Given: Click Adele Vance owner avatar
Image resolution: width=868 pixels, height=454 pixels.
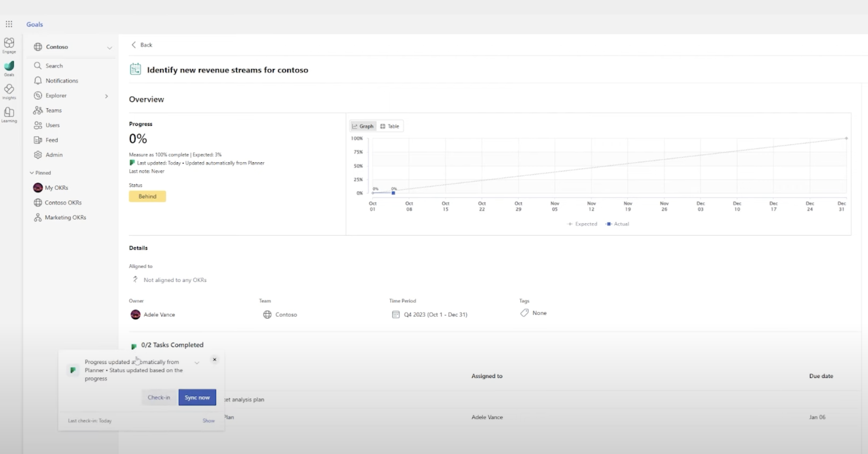Looking at the screenshot, I should (135, 315).
